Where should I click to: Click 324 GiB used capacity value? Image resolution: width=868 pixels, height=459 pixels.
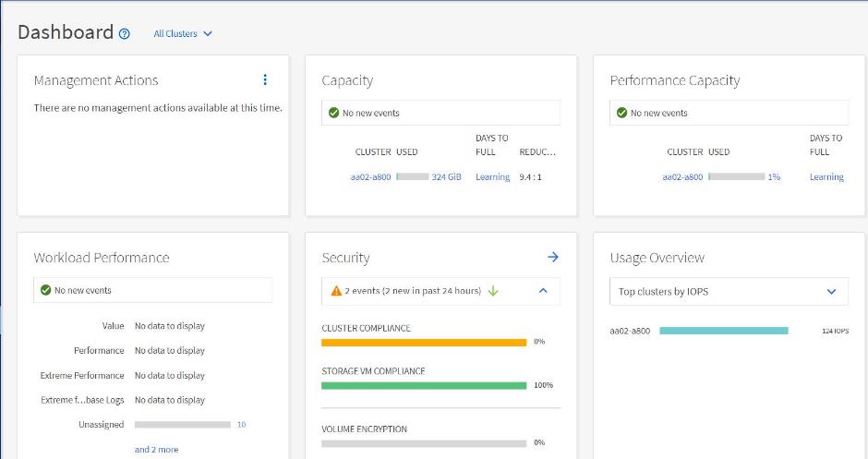(446, 176)
